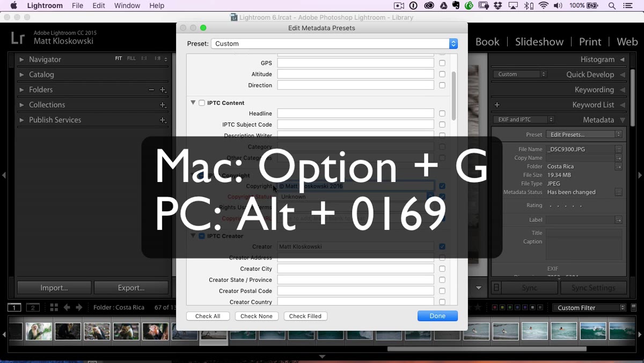Go forward with the filmstrip right arrow
The image size is (644, 363).
pos(79,308)
